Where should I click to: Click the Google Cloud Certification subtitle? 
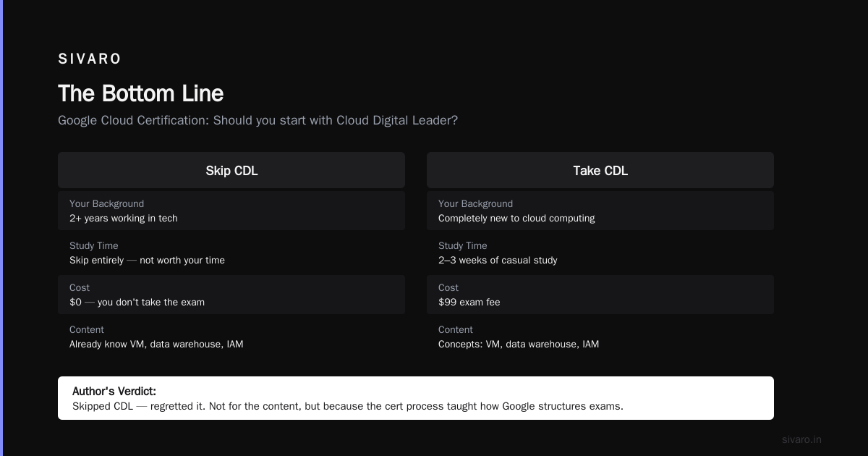[258, 120]
